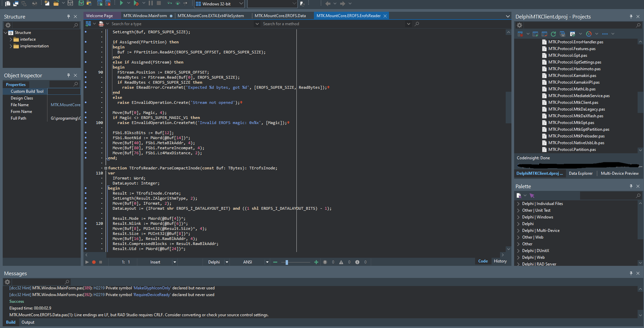Click the green Run without debugging button
Image resolution: width=644 pixels, height=328 pixels.
click(x=121, y=3)
